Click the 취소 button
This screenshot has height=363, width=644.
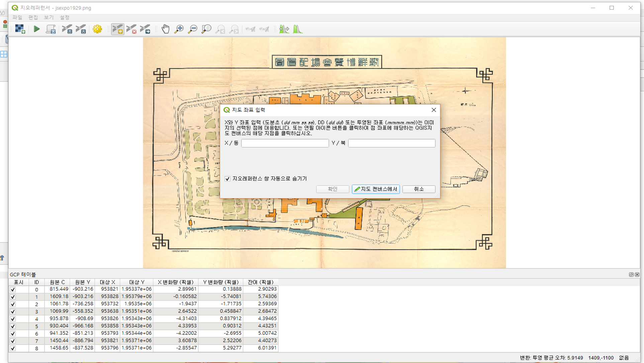pos(419,189)
